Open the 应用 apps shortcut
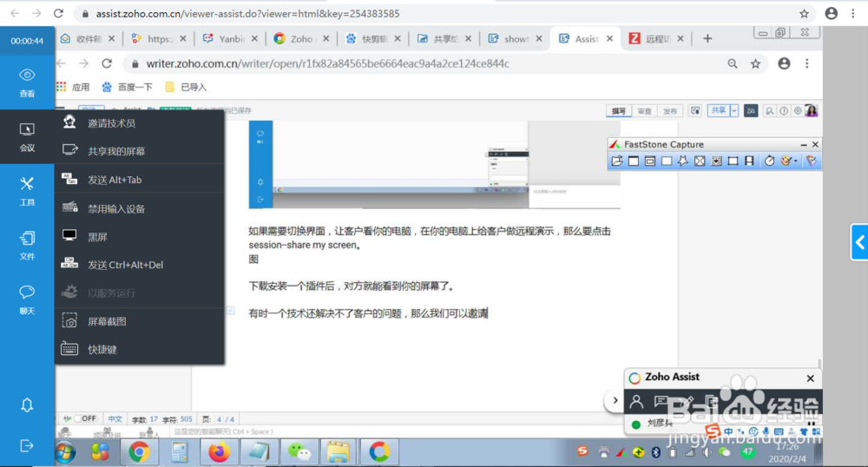Viewport: 868px width, 467px height. click(x=73, y=87)
